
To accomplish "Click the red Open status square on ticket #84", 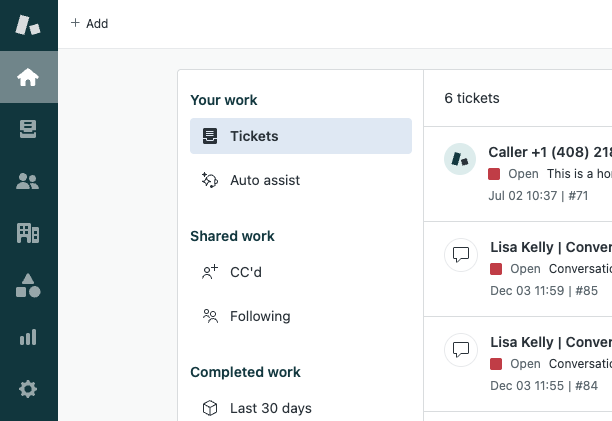I will 496,364.
